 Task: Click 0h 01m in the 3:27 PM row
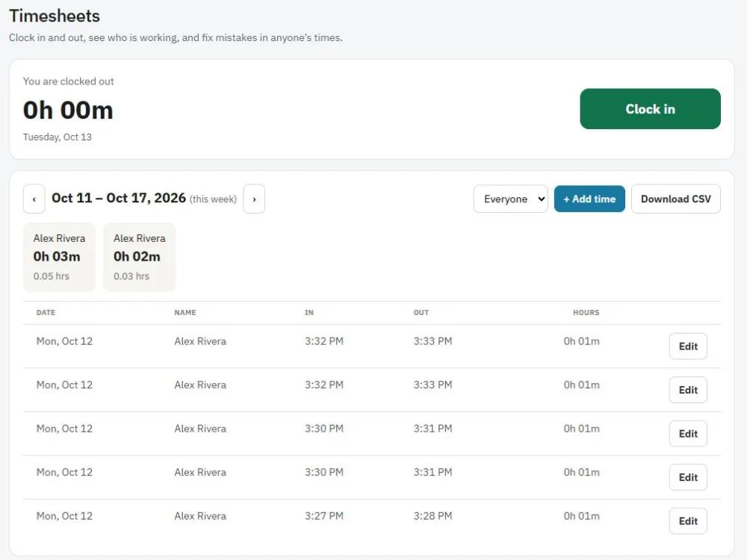(582, 516)
